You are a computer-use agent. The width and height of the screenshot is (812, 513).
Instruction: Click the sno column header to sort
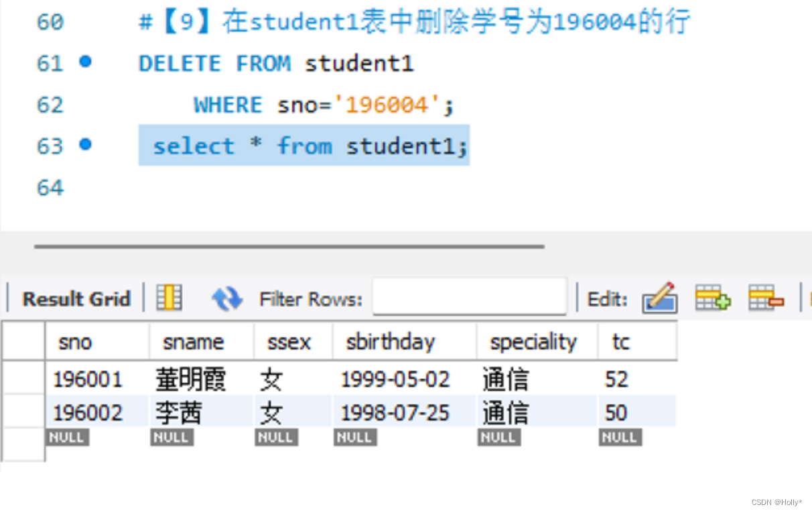tap(75, 341)
